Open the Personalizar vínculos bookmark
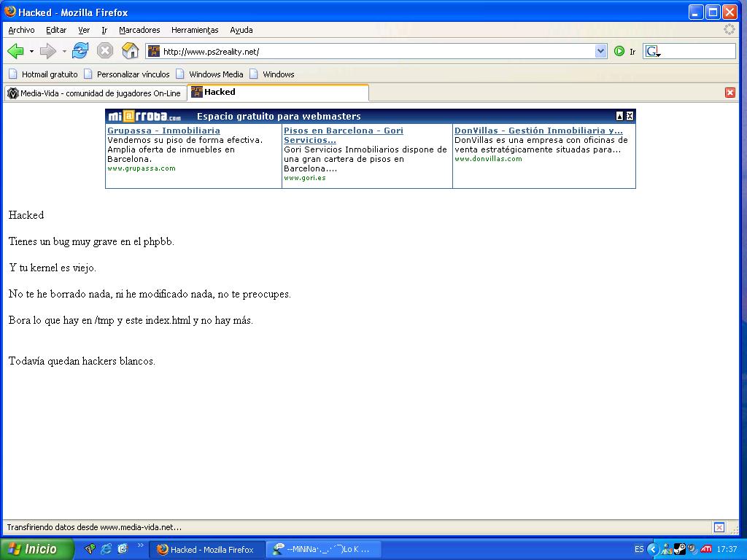 click(127, 74)
